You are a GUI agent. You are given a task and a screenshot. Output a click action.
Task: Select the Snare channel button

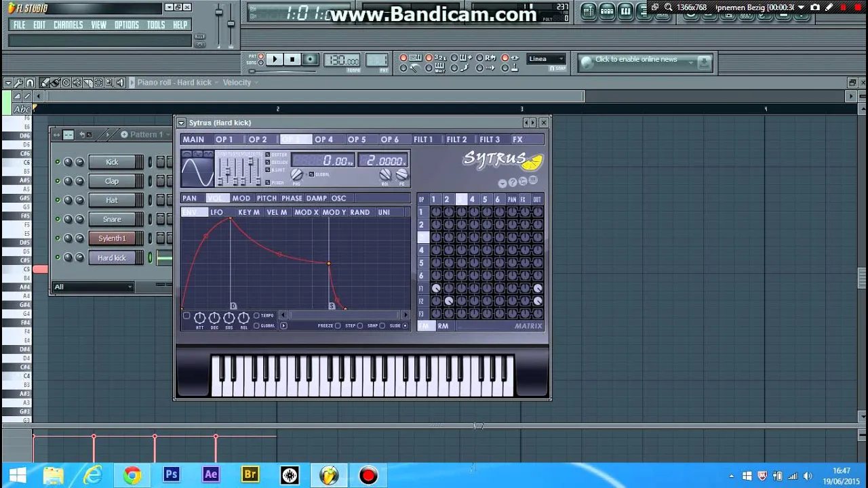click(112, 219)
